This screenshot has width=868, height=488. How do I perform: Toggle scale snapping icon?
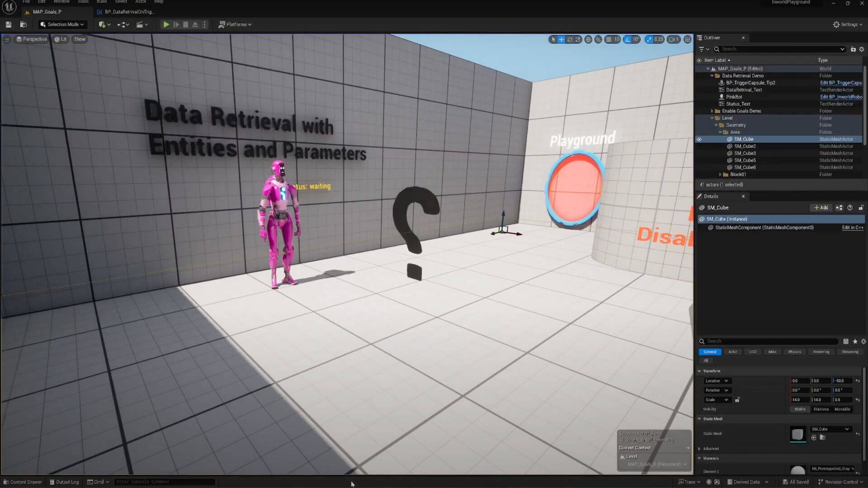tap(649, 39)
